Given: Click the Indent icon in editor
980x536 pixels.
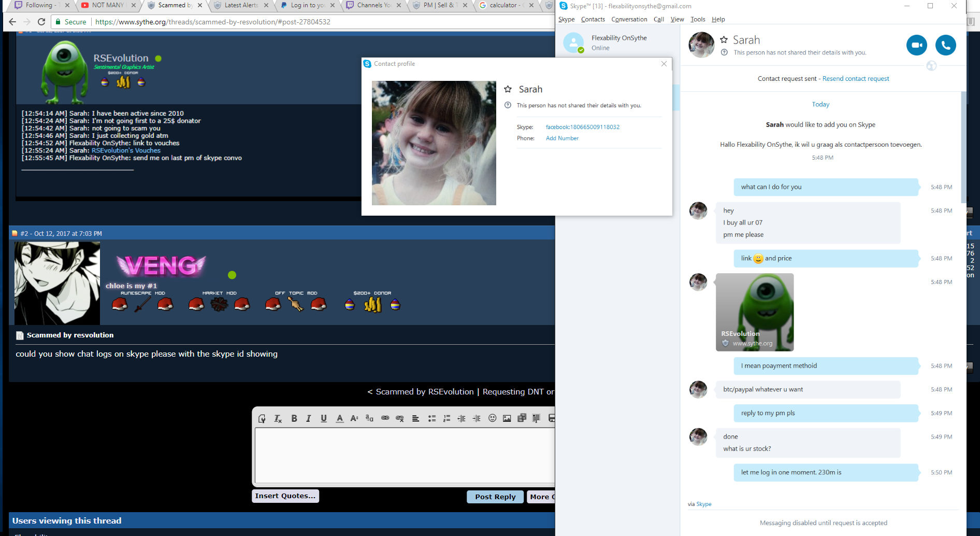Looking at the screenshot, I should pyautogui.click(x=477, y=418).
